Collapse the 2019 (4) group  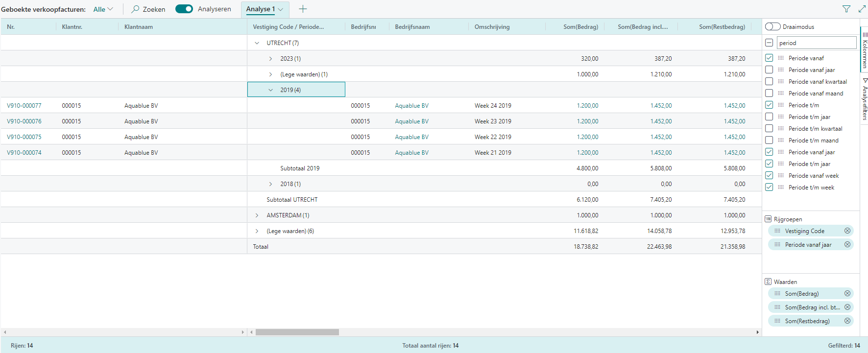(270, 90)
